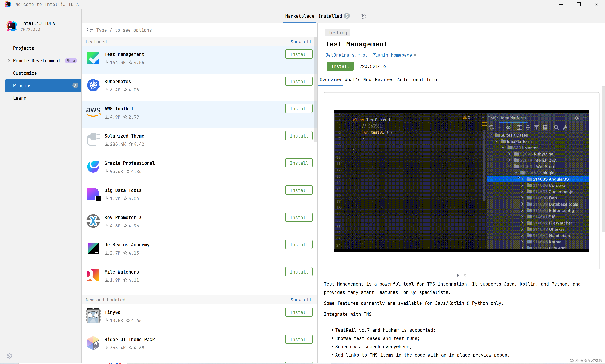
Task: Expand the Remote Development section
Action: (x=9, y=61)
